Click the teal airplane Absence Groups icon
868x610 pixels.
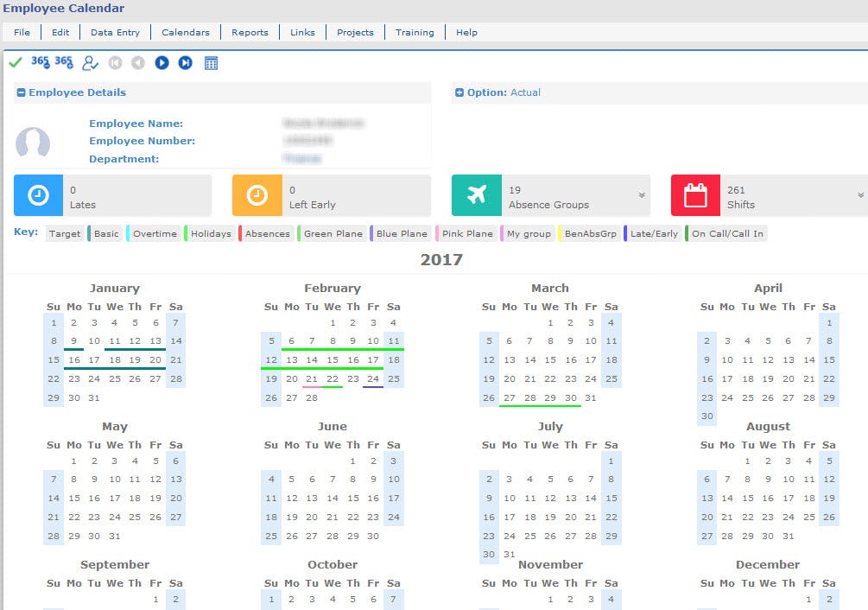477,194
